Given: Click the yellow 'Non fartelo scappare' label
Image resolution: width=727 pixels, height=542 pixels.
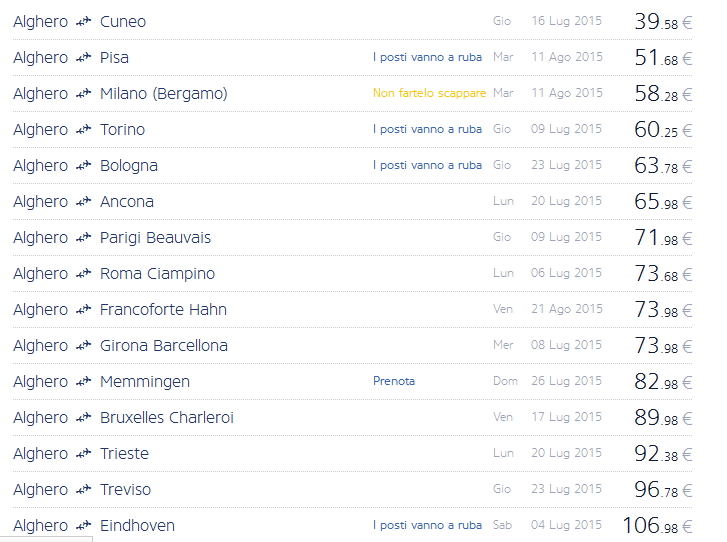Looking at the screenshot, I should 429,93.
